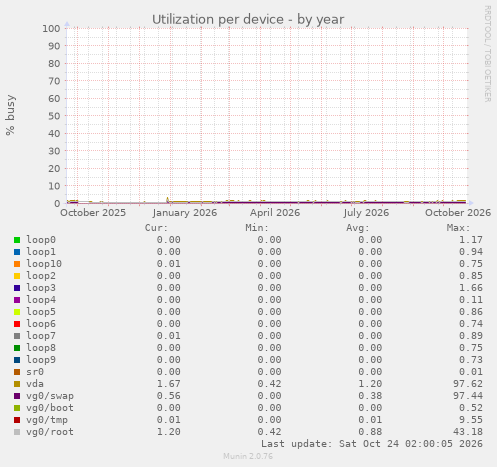Click loop3 max value 1.66
The image size is (497, 467).
pos(471,288)
